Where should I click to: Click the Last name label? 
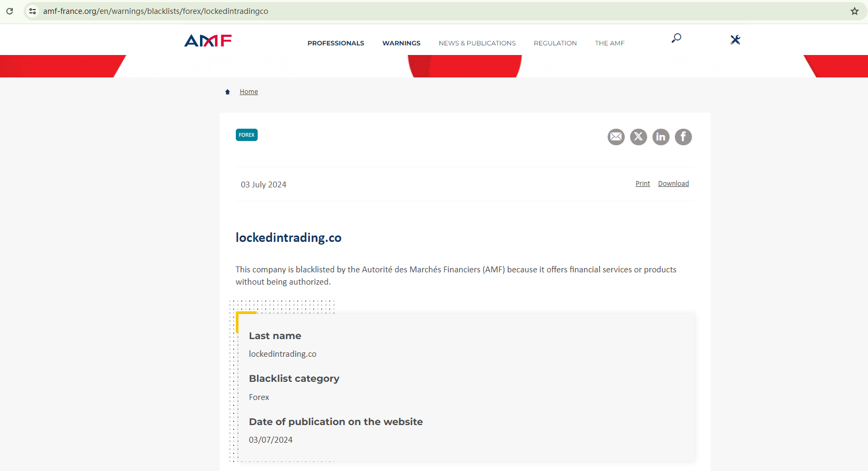[x=275, y=336]
